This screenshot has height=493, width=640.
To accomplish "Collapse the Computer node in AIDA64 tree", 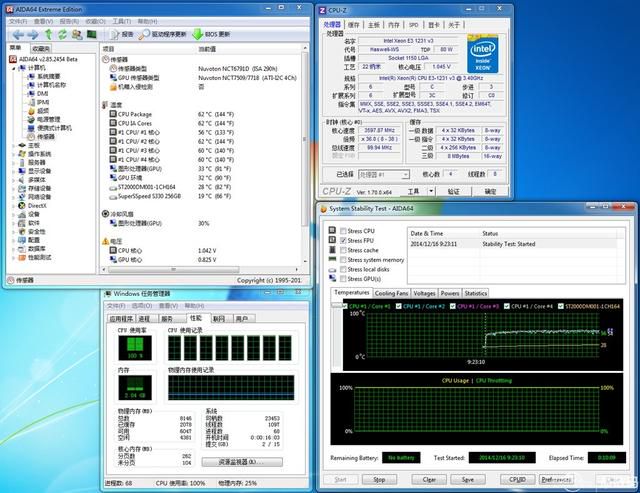I will (13, 68).
